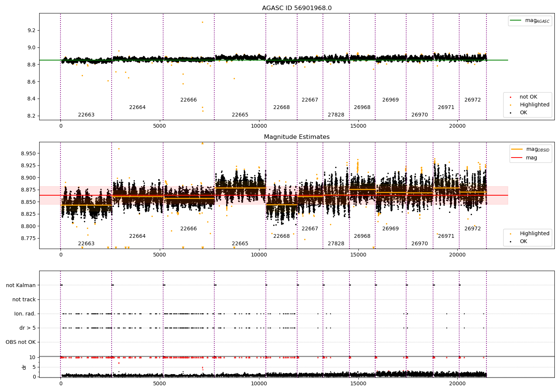Click the 'AGASC ID 56901968.0' plot title

point(297,8)
